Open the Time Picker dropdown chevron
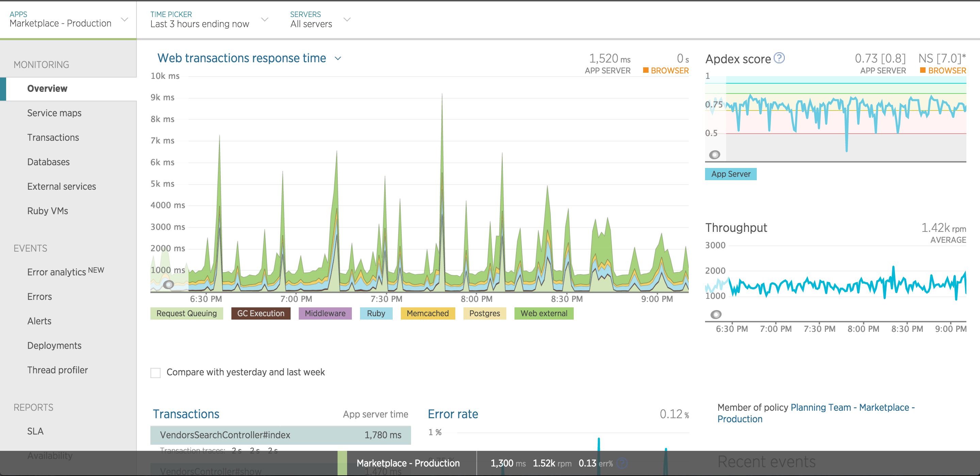The height and width of the screenshot is (476, 980). (x=264, y=19)
